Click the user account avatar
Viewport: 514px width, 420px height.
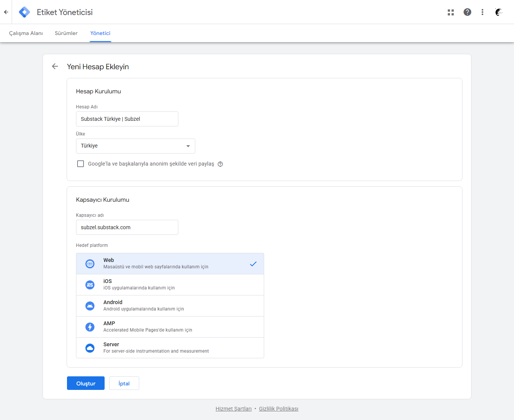point(499,12)
